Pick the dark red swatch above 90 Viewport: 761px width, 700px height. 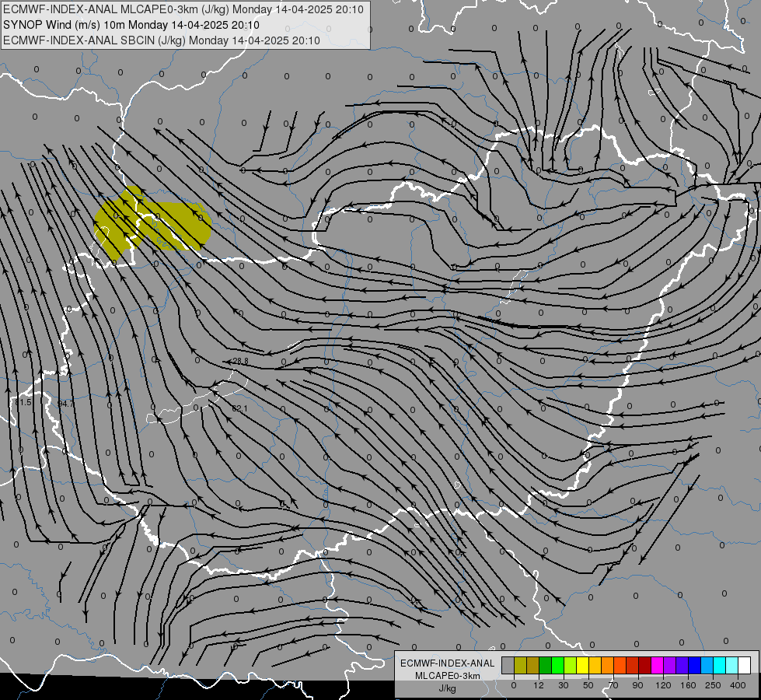645,665
